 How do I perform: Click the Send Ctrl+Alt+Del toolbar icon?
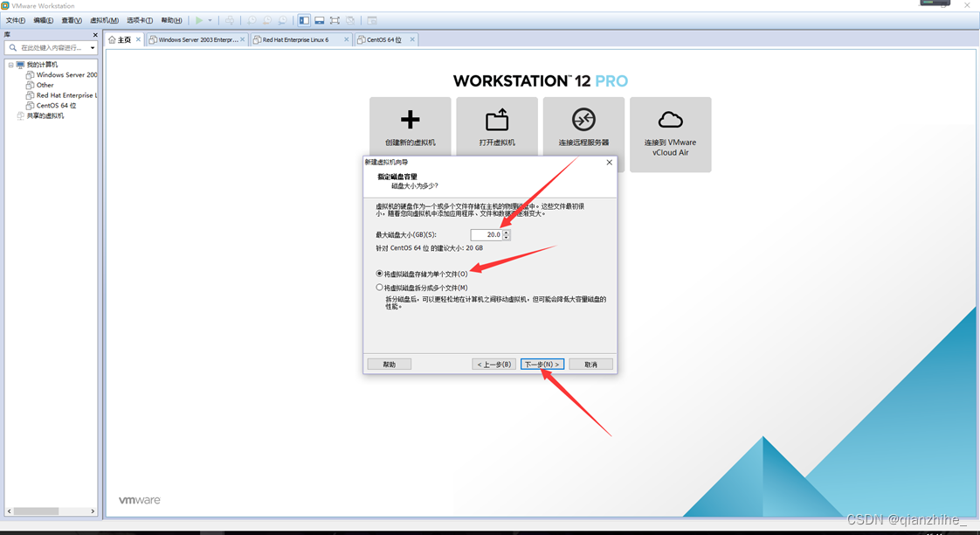click(230, 20)
